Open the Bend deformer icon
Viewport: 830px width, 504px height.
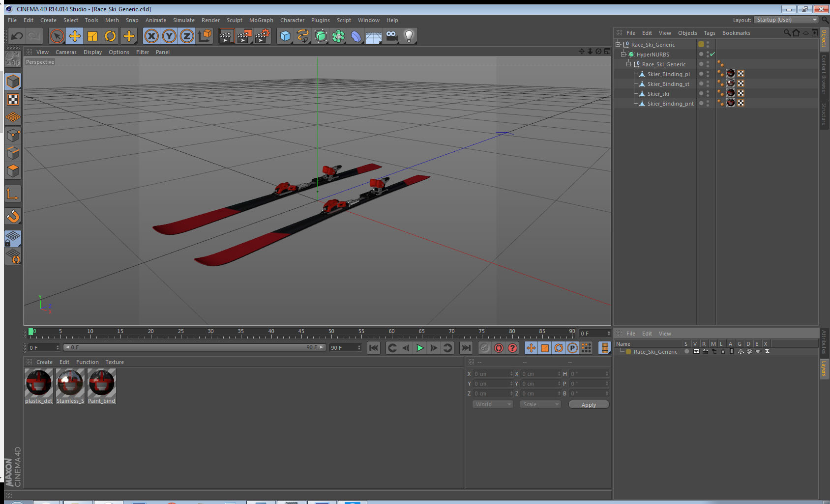pyautogui.click(x=356, y=36)
